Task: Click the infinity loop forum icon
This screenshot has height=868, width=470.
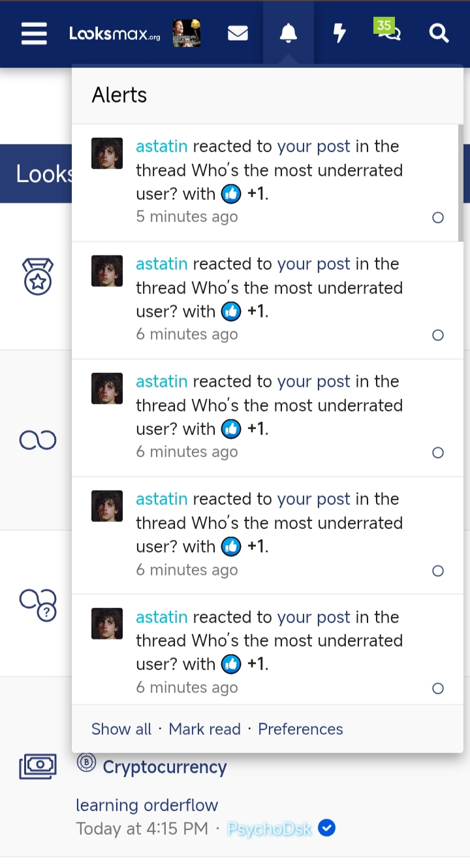Action: (x=38, y=441)
